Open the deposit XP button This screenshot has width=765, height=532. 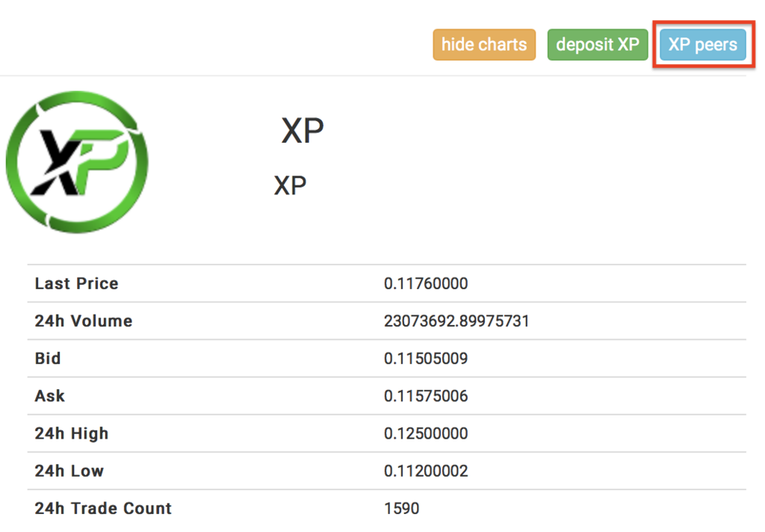pos(598,44)
